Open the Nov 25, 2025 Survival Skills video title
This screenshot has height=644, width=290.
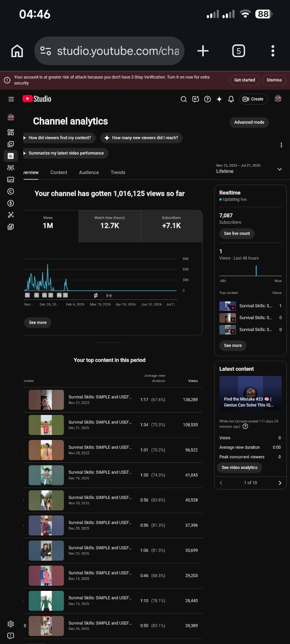click(x=100, y=447)
